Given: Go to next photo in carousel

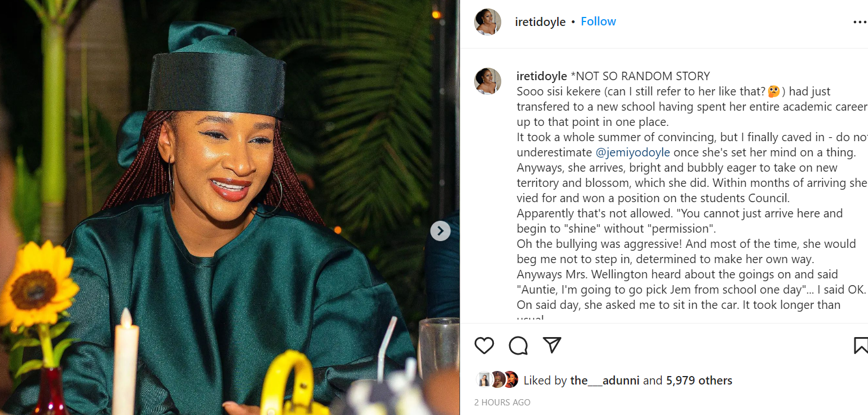Looking at the screenshot, I should click(x=440, y=230).
